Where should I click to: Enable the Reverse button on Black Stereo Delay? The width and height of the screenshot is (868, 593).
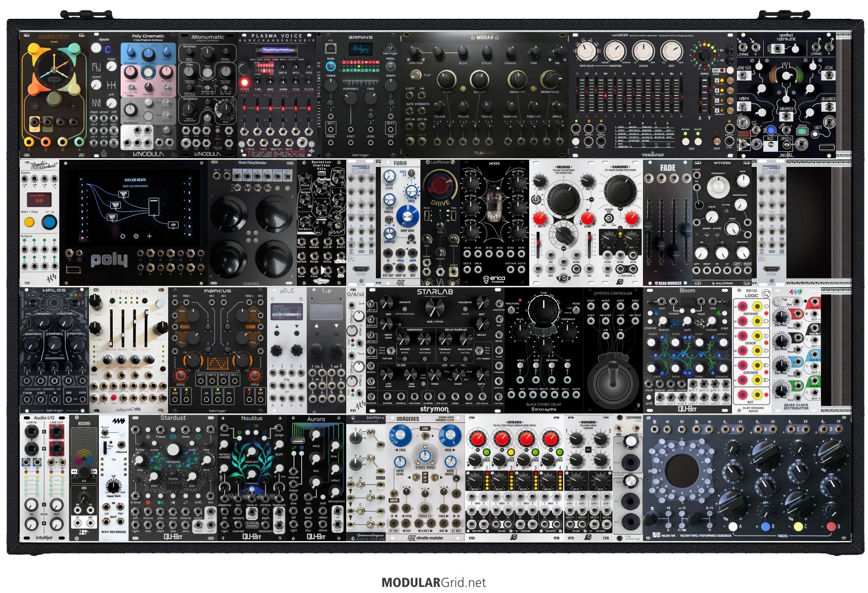552,366
